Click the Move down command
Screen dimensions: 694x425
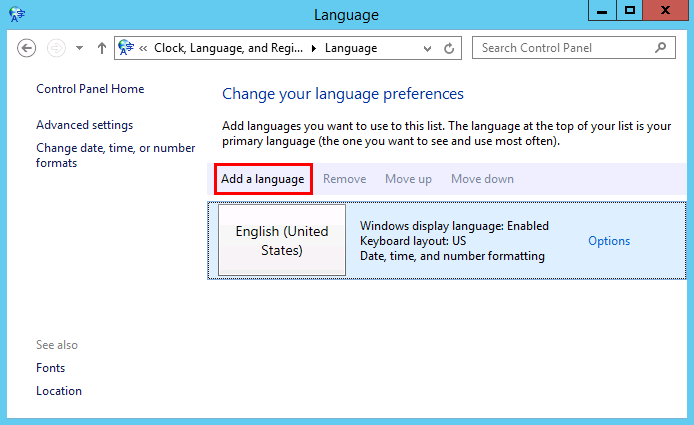coord(482,179)
